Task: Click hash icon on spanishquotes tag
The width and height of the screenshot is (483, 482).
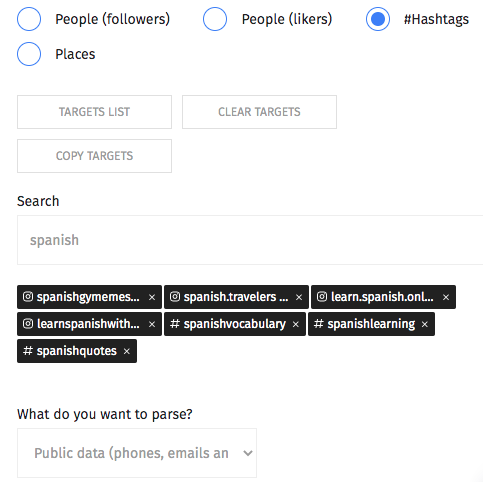Action: tap(28, 351)
